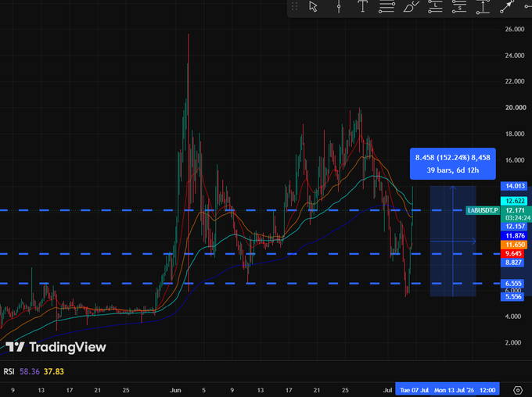This screenshot has width=532, height=397.
Task: Click the dark blue 11.876 price label
Action: coord(515,236)
